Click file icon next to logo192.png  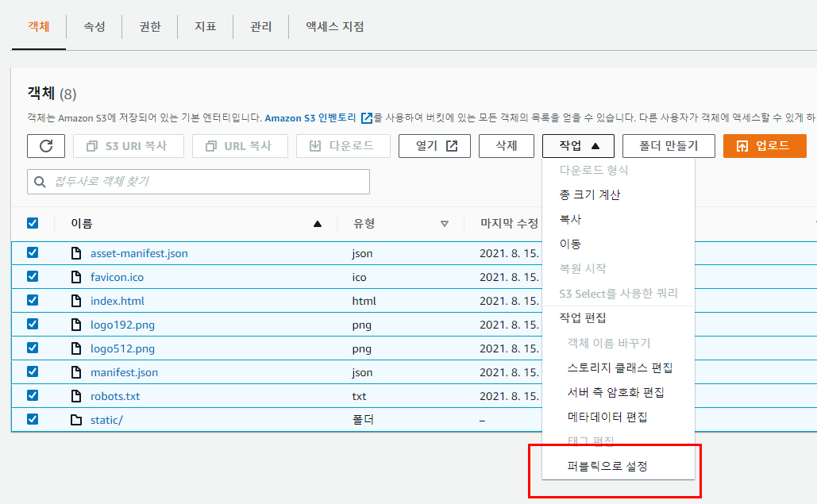76,325
